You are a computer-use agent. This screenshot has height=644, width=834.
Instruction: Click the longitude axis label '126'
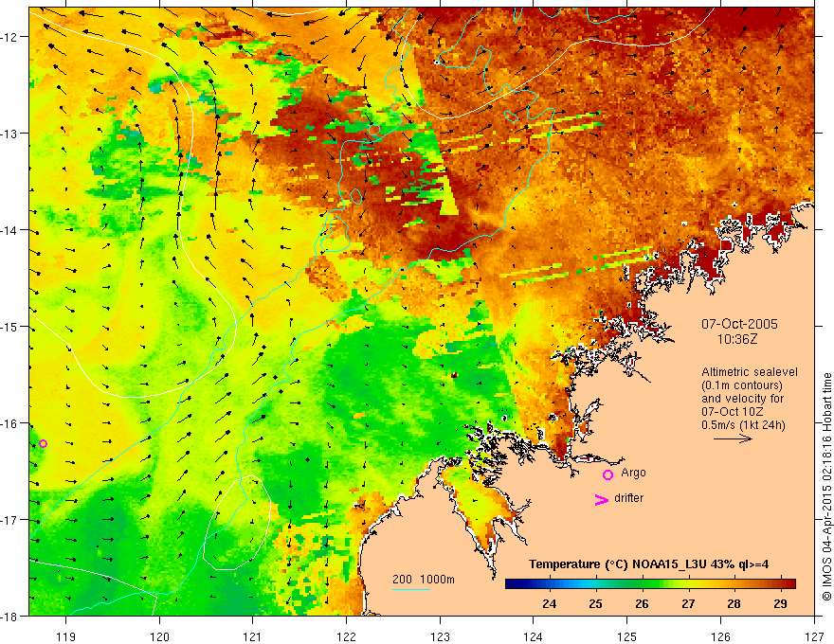[x=720, y=636]
